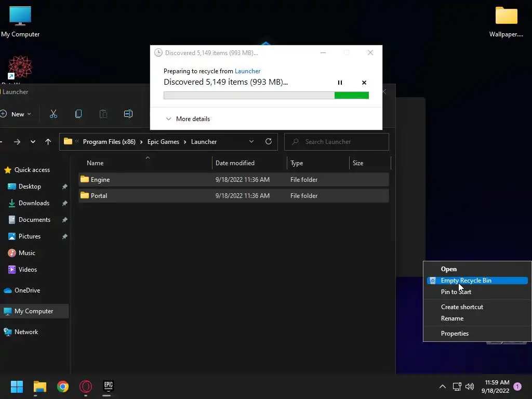Click the Search Launcher field
Screen dimensions: 532x399
(337, 142)
